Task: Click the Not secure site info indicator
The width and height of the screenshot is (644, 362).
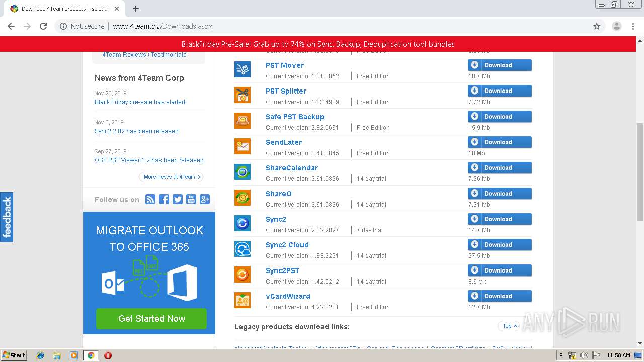Action: (x=82, y=26)
